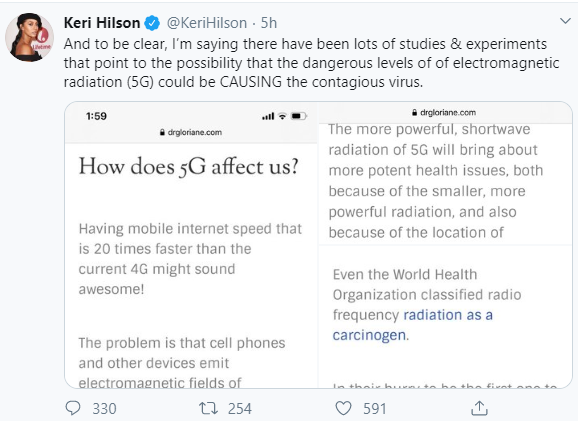Click the @KeriHilson handle

pos(207,23)
